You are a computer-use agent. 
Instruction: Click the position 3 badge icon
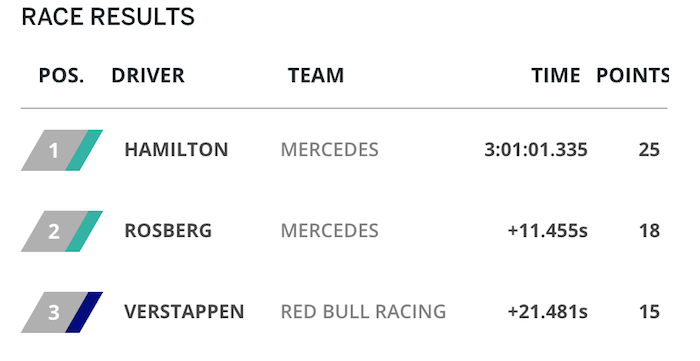tap(62, 312)
